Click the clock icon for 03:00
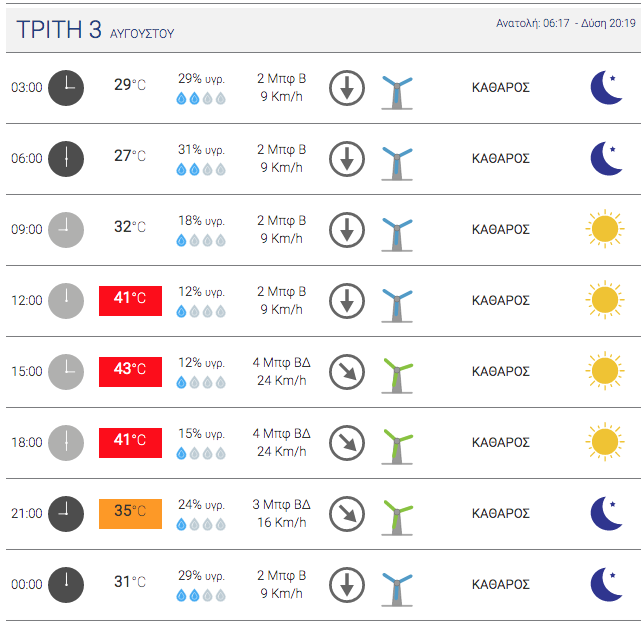 [x=66, y=87]
